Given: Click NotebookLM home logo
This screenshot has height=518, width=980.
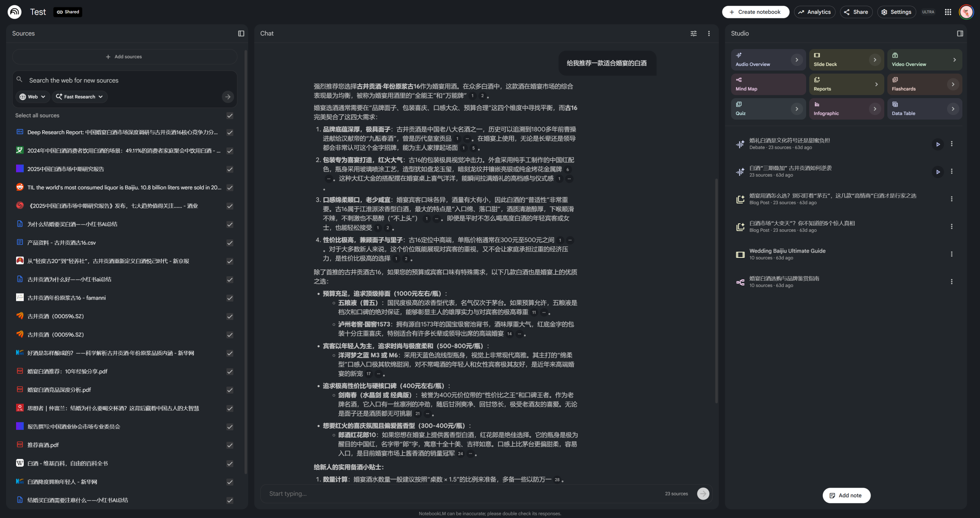Looking at the screenshot, I should [15, 12].
